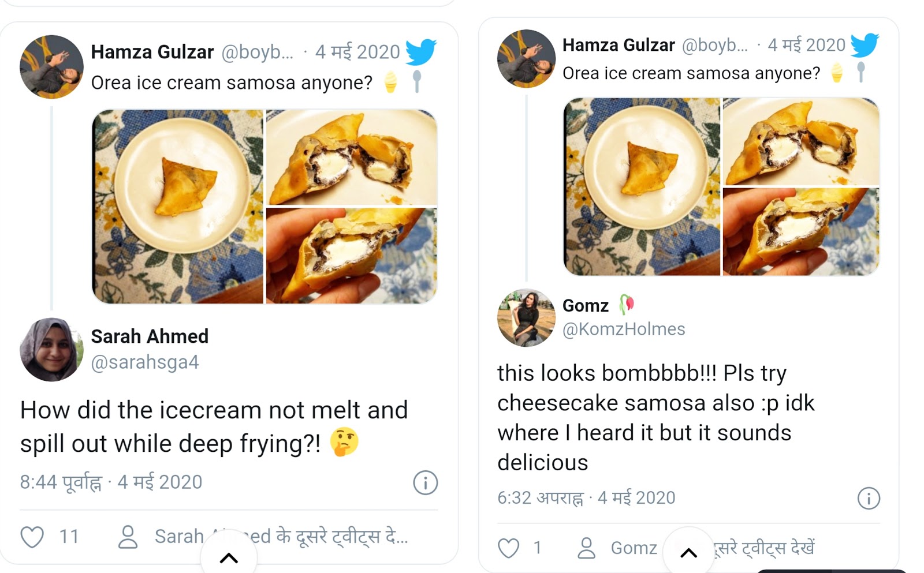Screen dimensions: 924x573
Task: Open Hamza Gulzar's avatar in left card
Action: click(51, 67)
